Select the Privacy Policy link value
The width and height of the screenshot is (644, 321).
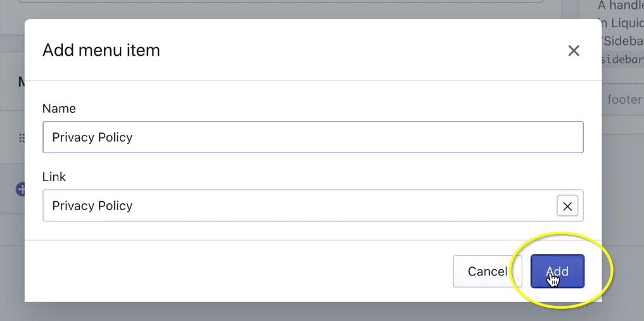(93, 206)
